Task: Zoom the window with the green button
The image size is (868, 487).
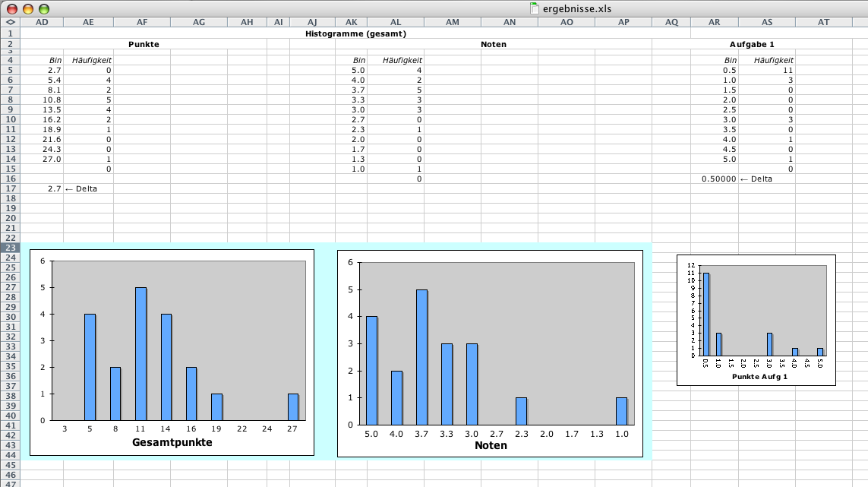Action: tap(43, 8)
